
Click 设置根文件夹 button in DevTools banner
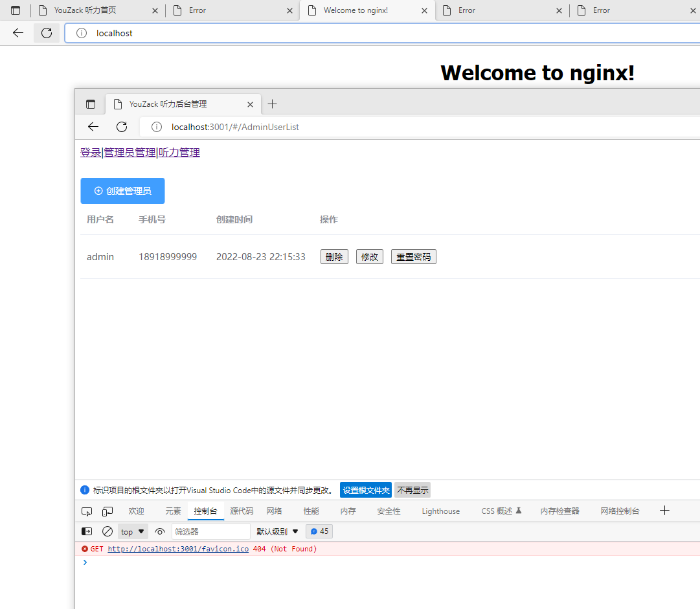[x=366, y=490]
